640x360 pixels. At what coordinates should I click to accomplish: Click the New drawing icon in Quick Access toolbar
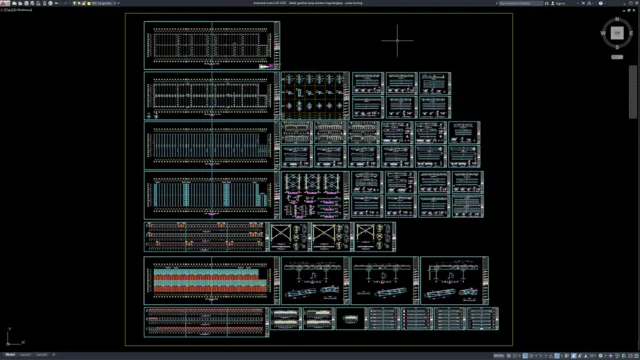[x=14, y=3]
